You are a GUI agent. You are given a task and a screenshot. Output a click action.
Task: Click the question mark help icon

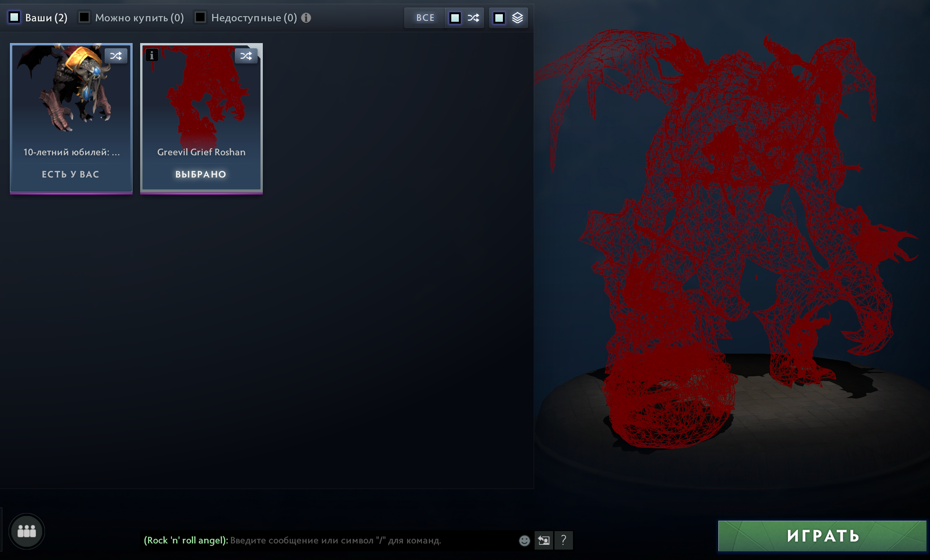pyautogui.click(x=563, y=540)
